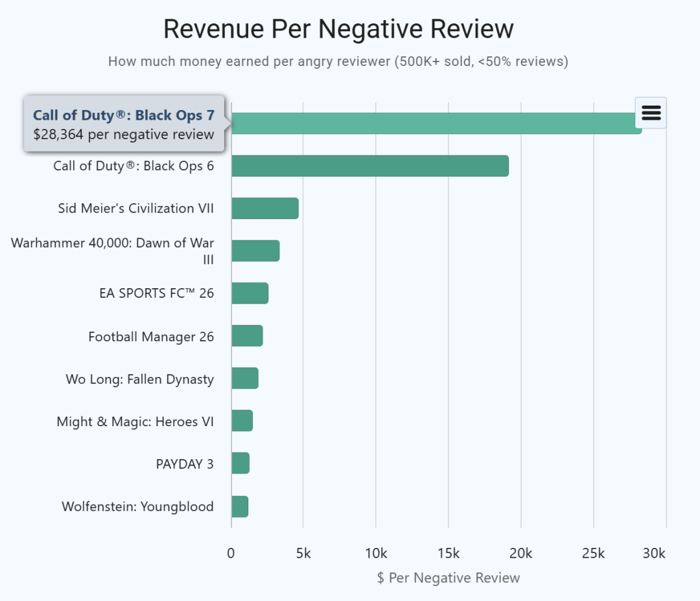Click the 15k tick label on x-axis

click(449, 554)
